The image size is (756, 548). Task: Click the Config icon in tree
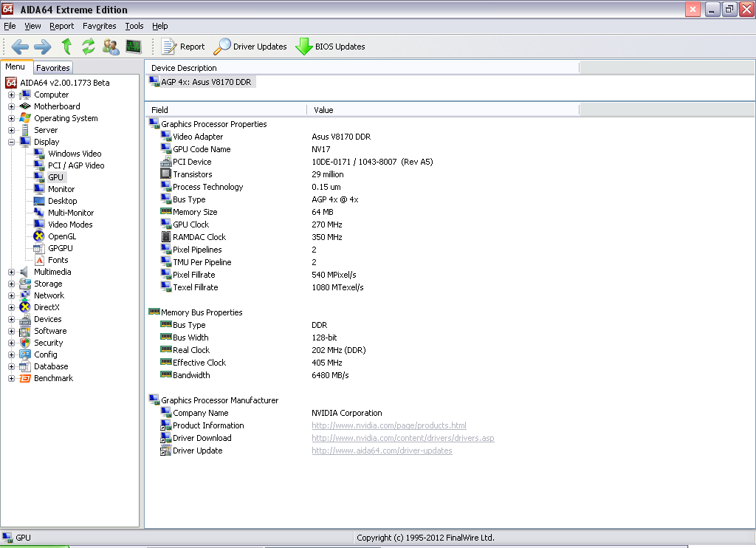pyautogui.click(x=25, y=355)
